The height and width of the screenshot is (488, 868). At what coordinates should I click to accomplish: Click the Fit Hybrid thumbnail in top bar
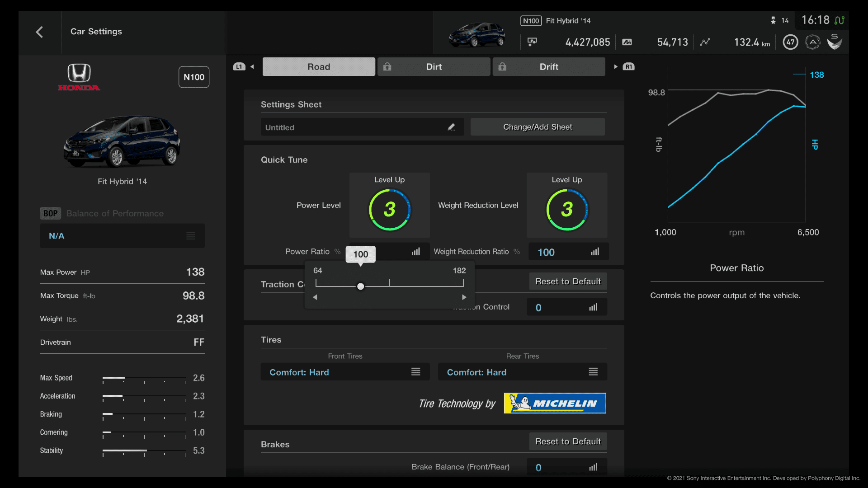pyautogui.click(x=477, y=34)
